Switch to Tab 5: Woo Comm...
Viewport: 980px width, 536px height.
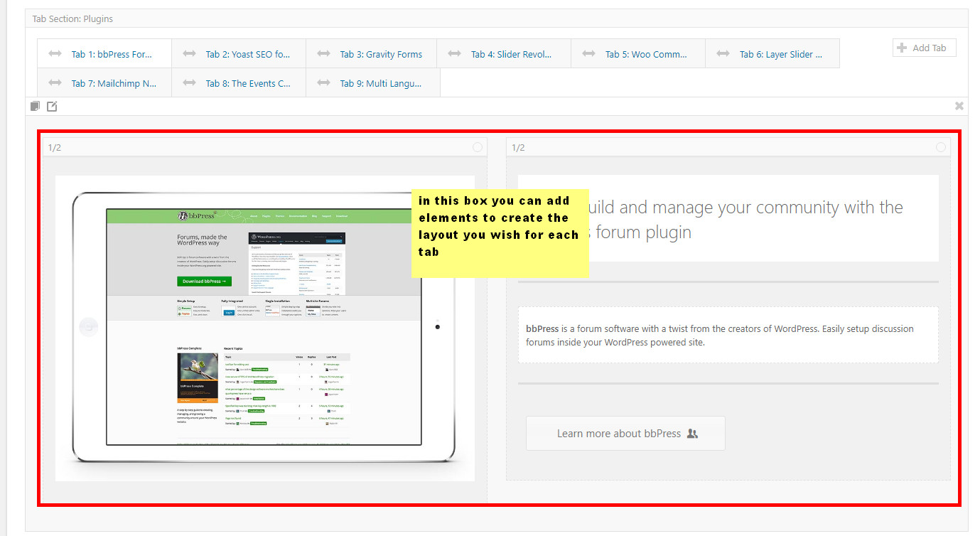point(638,54)
